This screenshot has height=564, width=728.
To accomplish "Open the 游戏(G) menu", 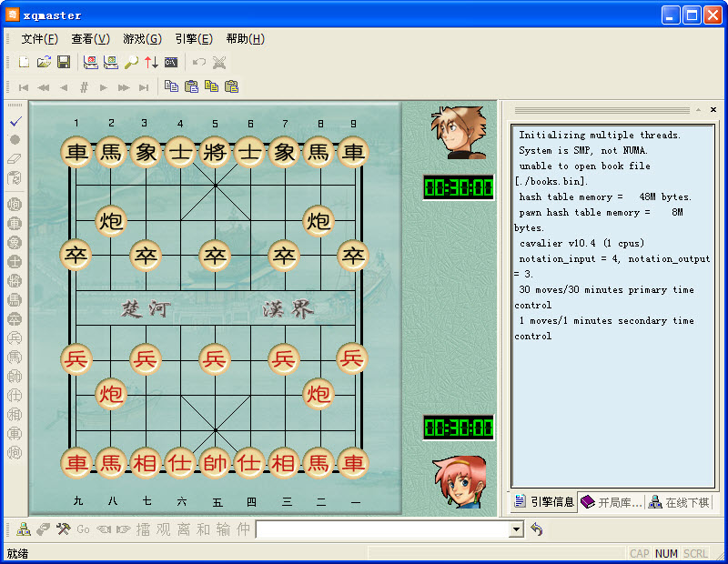I will pyautogui.click(x=142, y=39).
